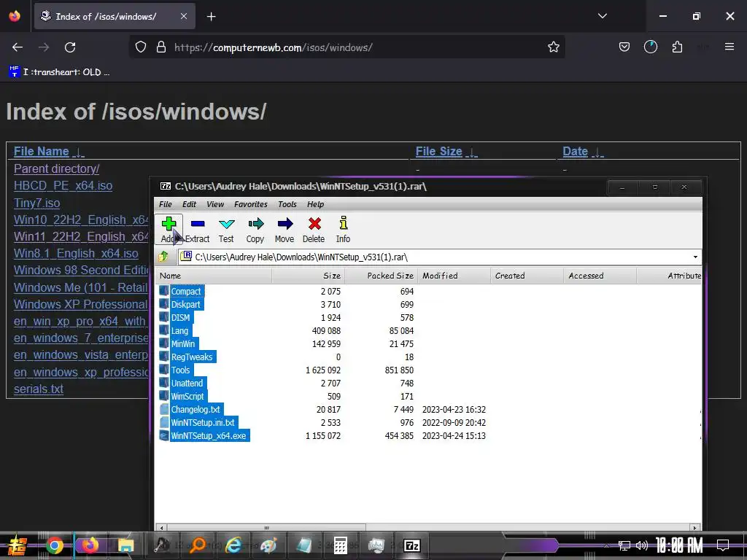Image resolution: width=747 pixels, height=560 pixels.
Task: Select the Diskpart folder
Action: pos(185,304)
